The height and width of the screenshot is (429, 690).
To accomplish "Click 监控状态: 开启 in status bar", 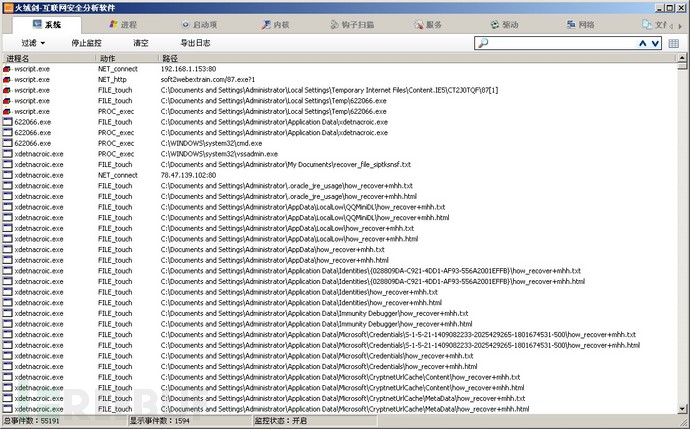I will (280, 421).
